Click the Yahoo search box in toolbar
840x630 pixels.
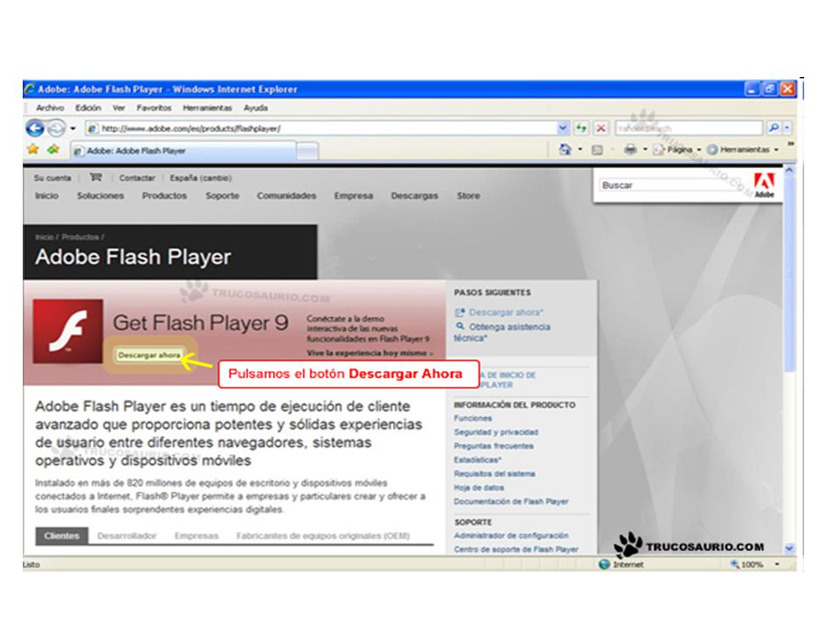(689, 128)
